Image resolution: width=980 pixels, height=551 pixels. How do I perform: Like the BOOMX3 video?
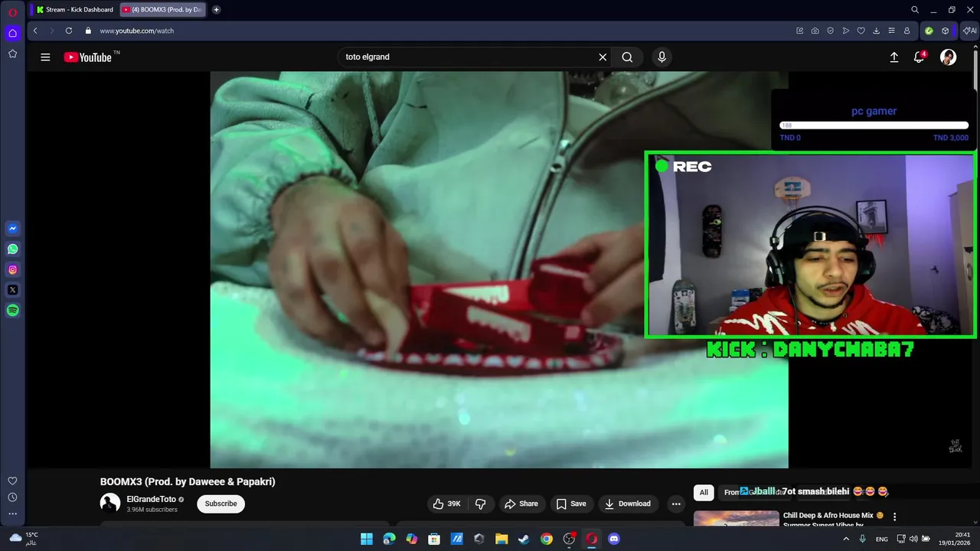coord(447,504)
